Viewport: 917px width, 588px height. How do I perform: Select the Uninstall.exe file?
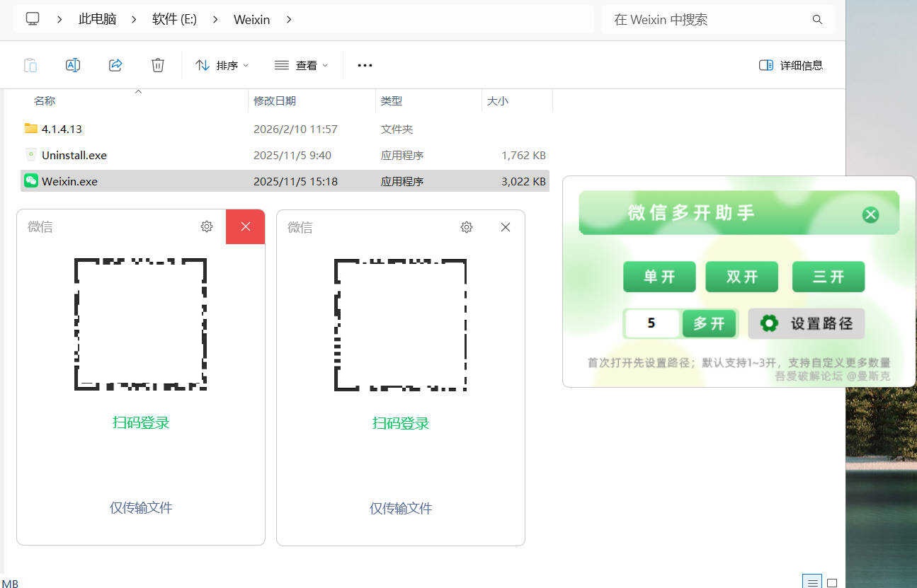click(285, 155)
